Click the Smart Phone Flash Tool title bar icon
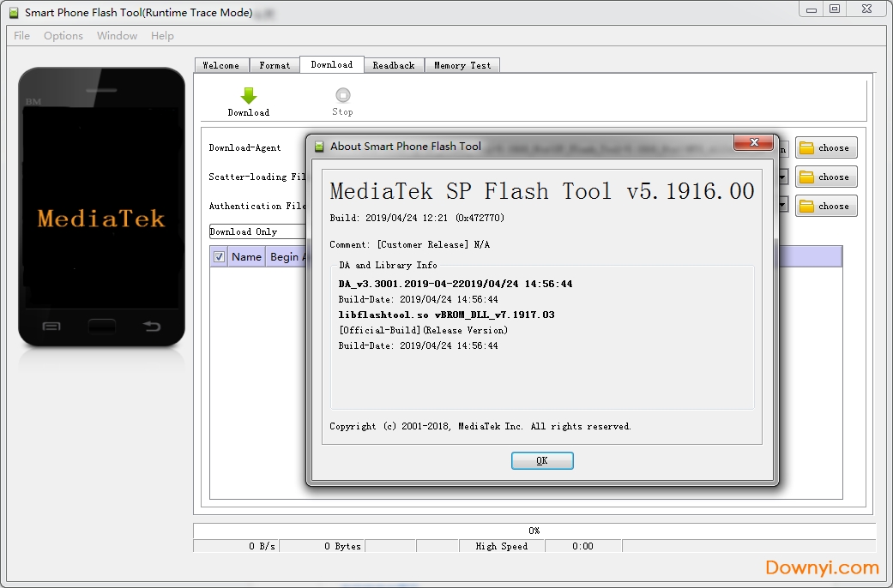 (12, 13)
